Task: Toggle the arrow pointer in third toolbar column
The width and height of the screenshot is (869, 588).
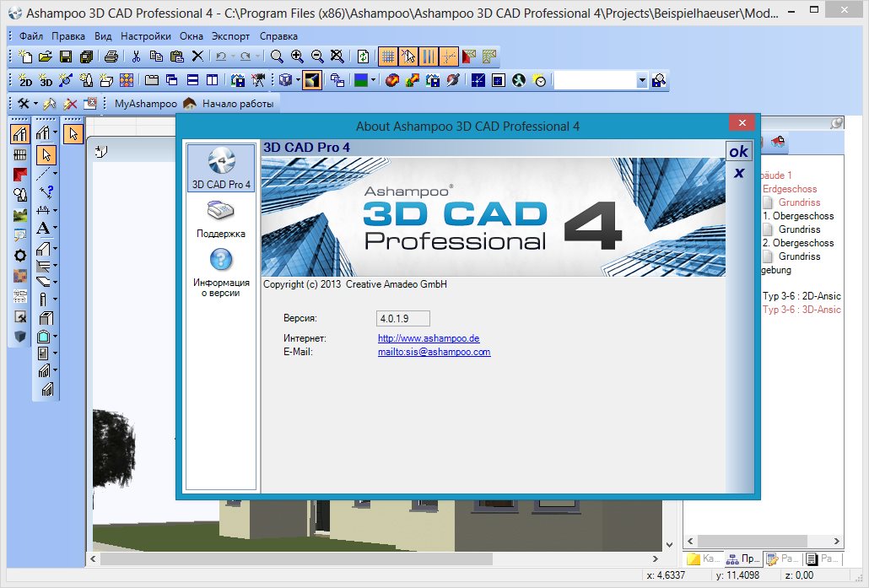Action: (73, 134)
